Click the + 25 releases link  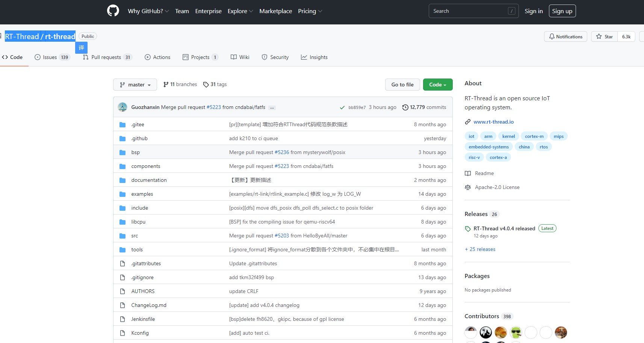point(480,249)
